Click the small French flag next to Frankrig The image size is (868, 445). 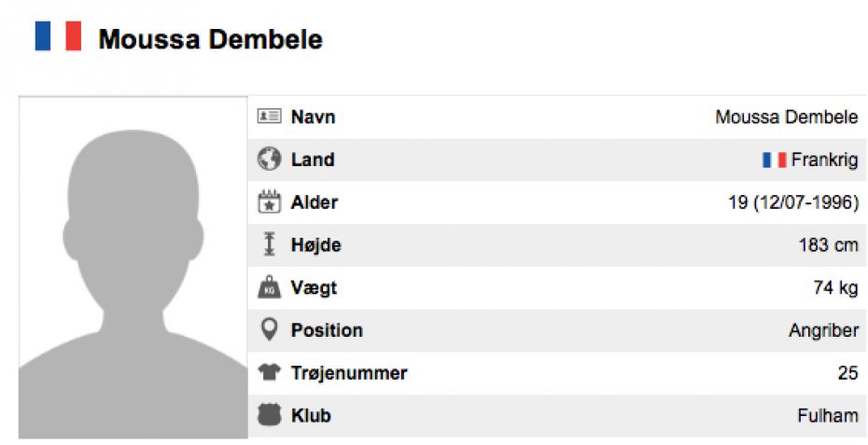coord(774,160)
